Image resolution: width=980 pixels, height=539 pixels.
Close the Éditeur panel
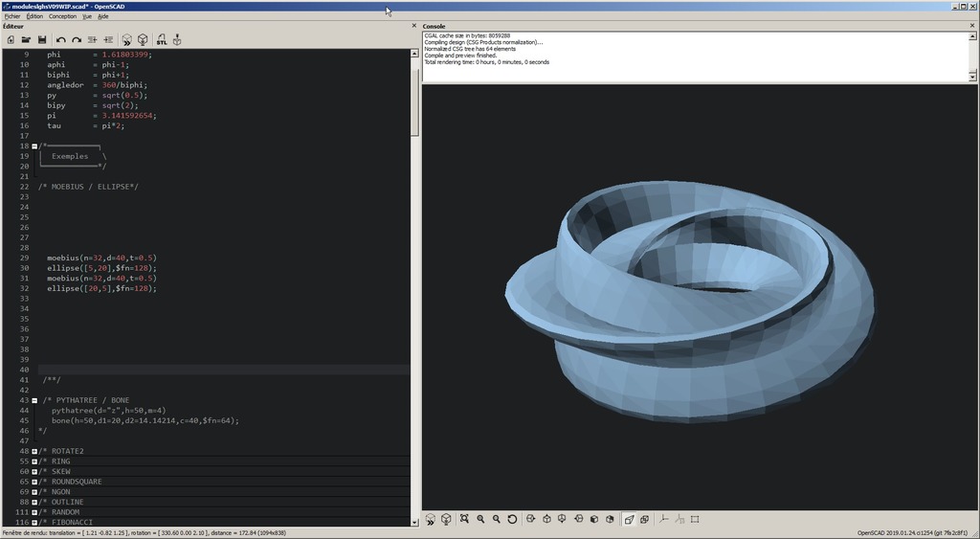(413, 26)
